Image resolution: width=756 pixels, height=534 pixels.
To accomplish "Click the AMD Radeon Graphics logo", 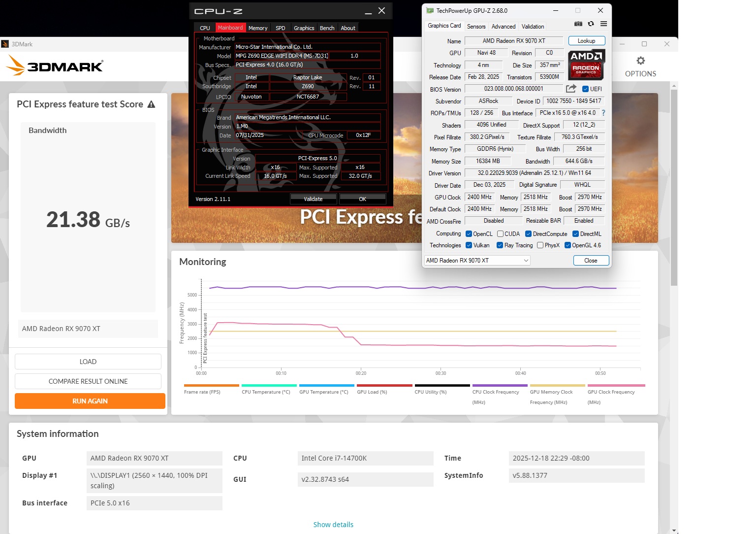I will click(x=586, y=65).
